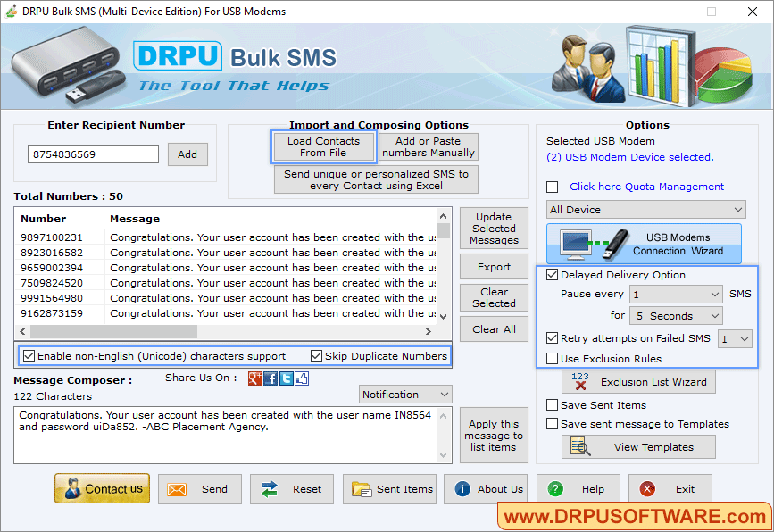Toggle Enable non-English Unicode support
The width and height of the screenshot is (774, 532).
click(29, 356)
